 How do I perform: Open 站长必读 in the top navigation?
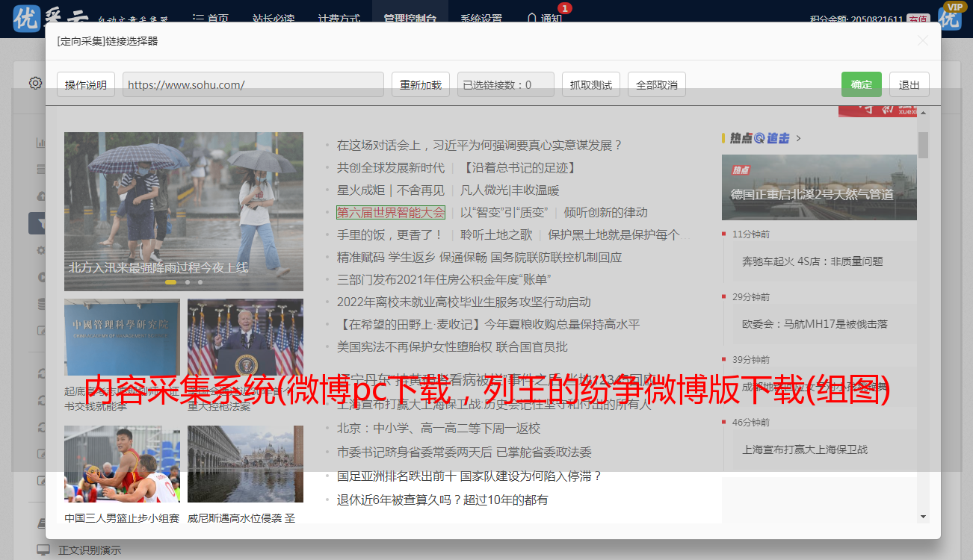point(273,19)
